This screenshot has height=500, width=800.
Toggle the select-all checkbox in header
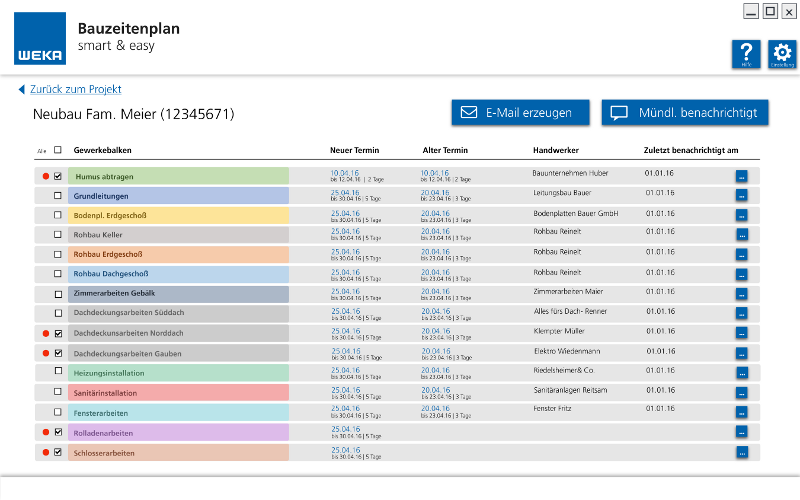tap(58, 150)
